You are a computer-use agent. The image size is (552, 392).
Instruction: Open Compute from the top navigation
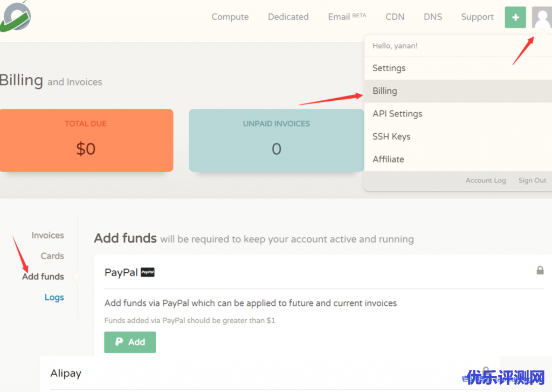[x=230, y=17]
